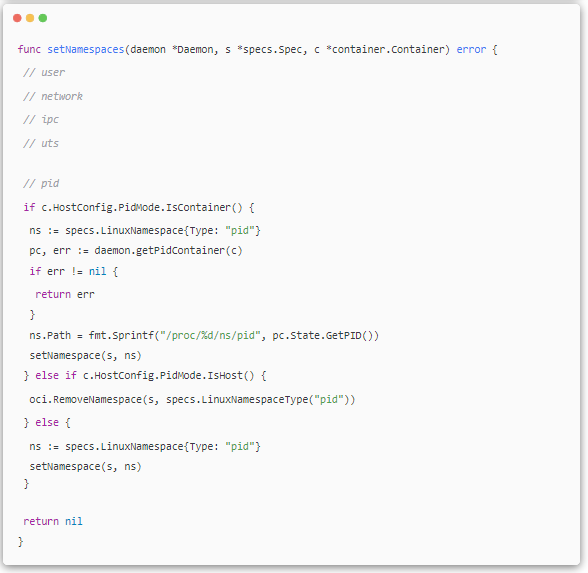Viewport: 588px width, 573px height.
Task: Click the green maximize window dot
Action: (43, 18)
